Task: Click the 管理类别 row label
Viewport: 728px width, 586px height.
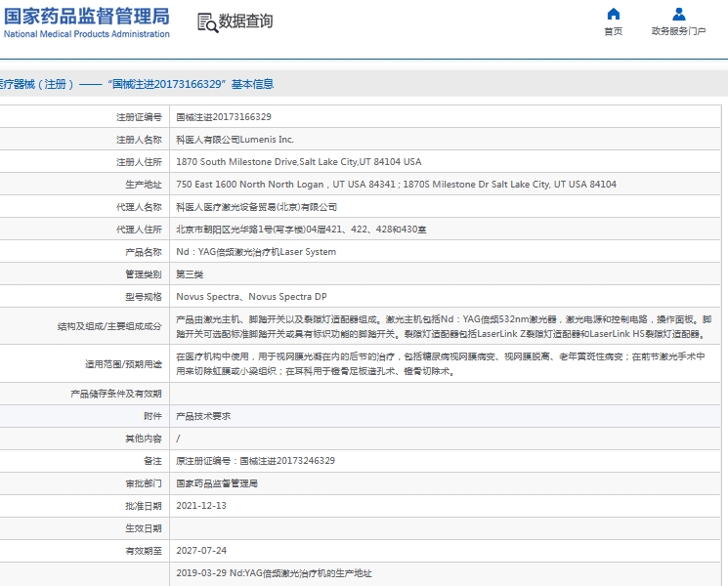Action: pos(144,274)
